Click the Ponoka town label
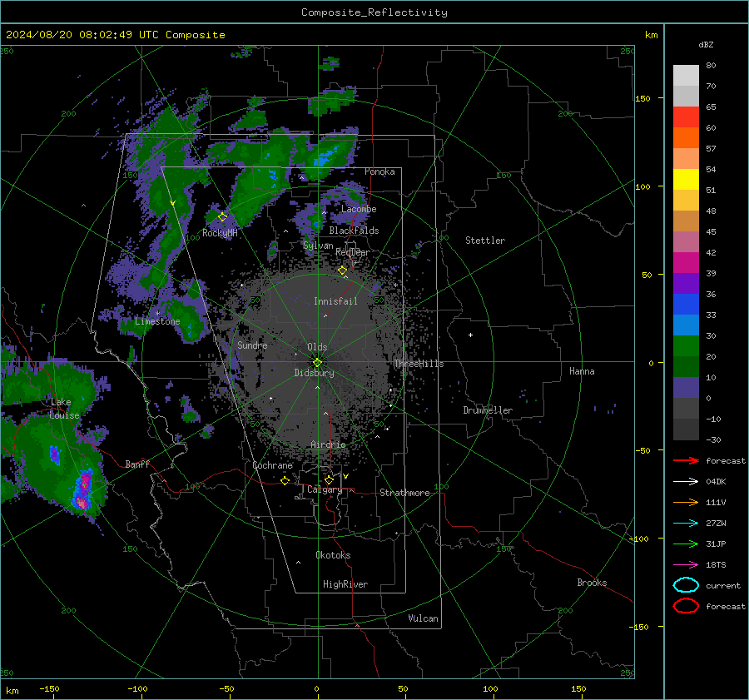Viewport: 749px width, 700px height. pos(379,171)
